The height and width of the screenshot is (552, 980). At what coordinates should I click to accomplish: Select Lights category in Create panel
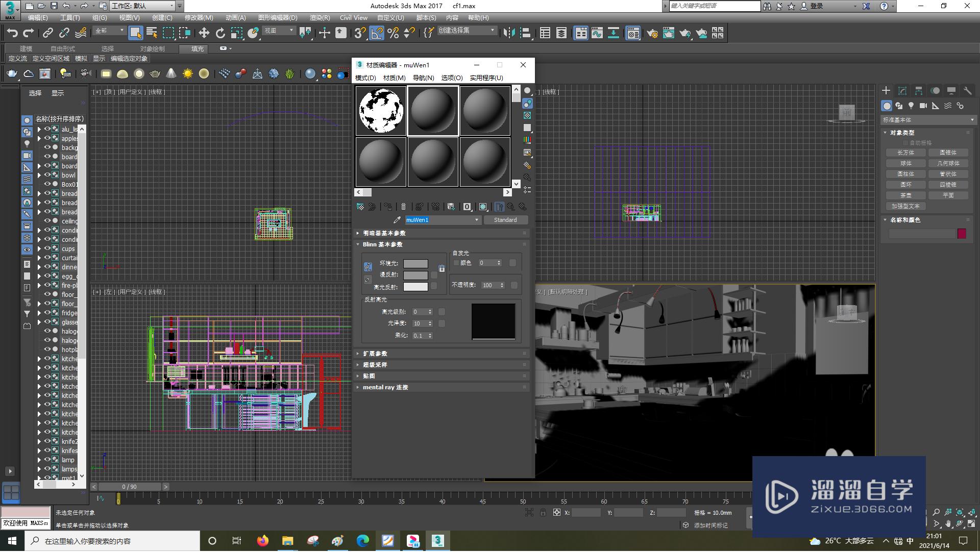911,106
